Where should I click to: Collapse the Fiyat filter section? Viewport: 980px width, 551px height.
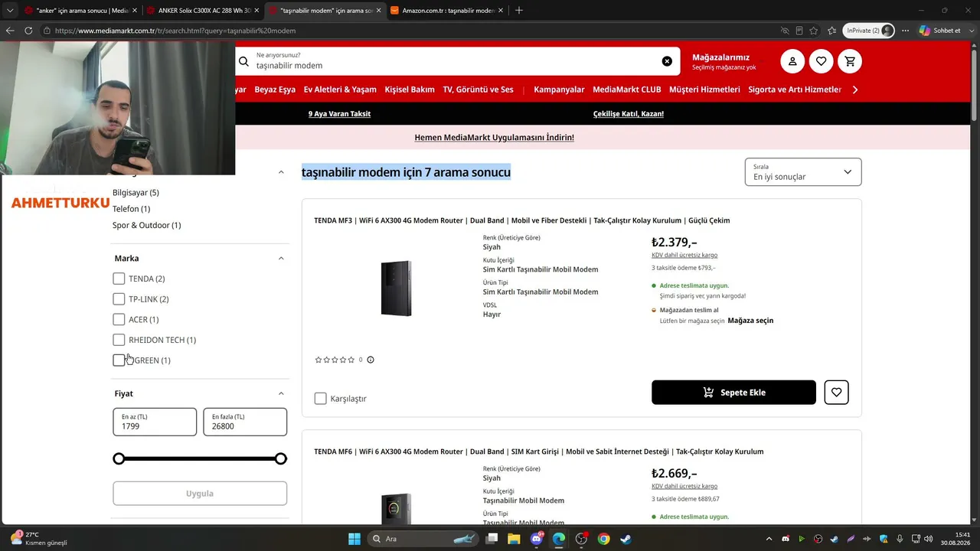281,393
